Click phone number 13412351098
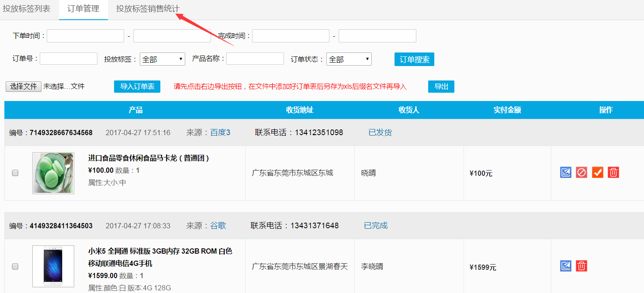Viewport: 644px width, 293px height. (x=319, y=133)
